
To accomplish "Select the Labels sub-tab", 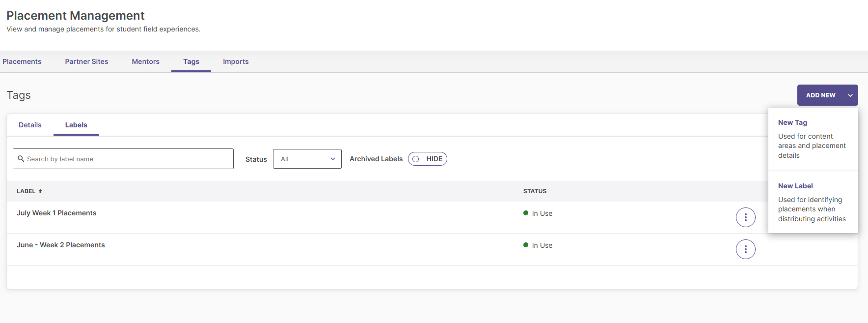I will tap(76, 125).
